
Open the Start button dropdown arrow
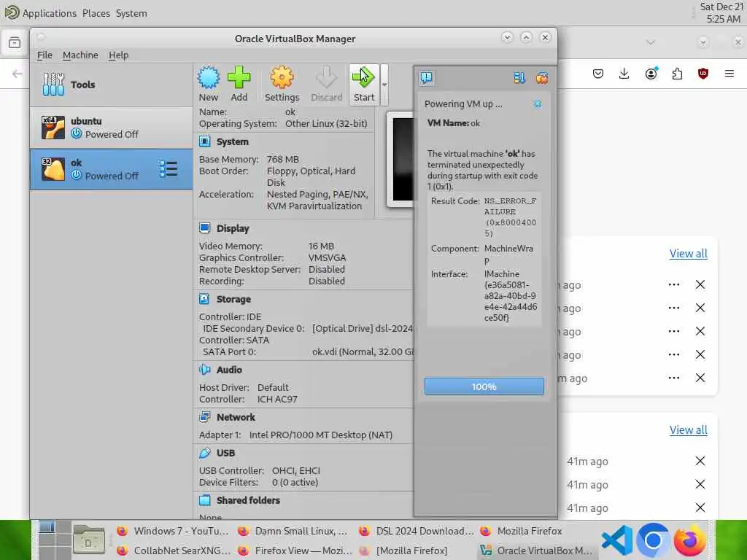(x=384, y=85)
